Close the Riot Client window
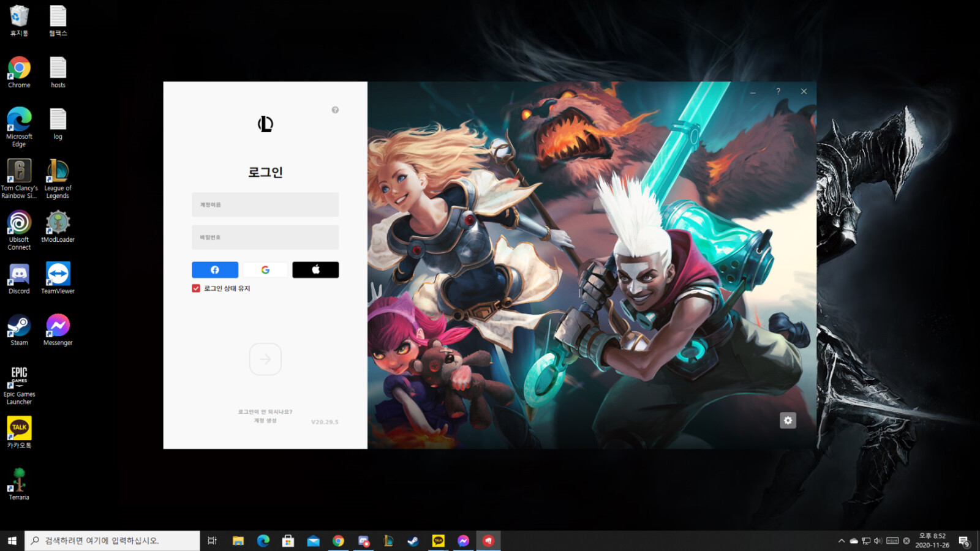Screen dimensions: 980x551 804,91
